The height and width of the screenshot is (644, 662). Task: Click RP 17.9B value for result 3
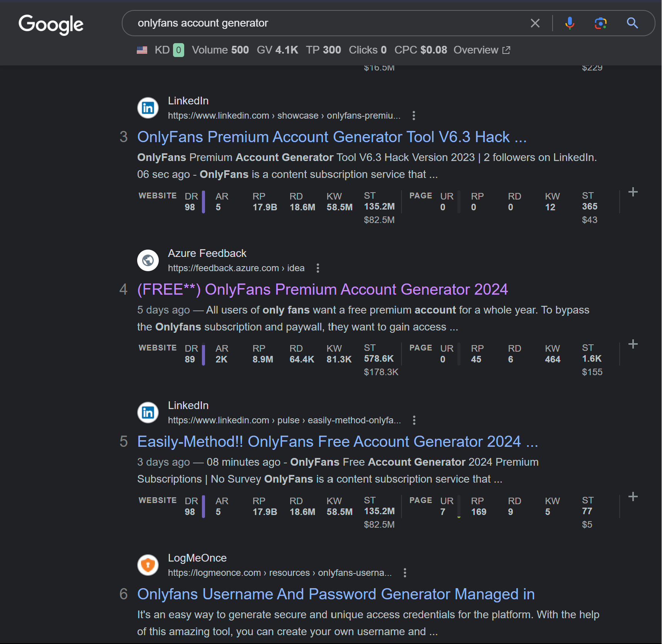click(x=265, y=207)
